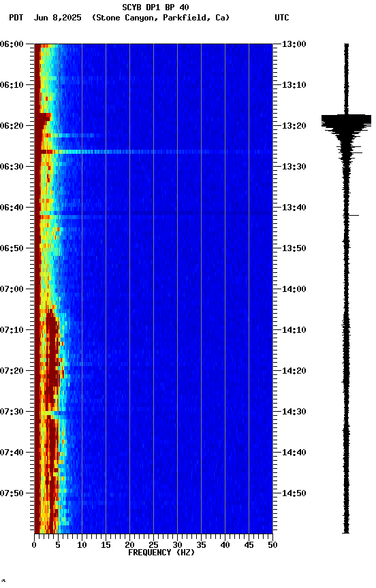This screenshot has width=376, height=588.
Task: Click the '14:30' UTC time label
Action: [294, 412]
